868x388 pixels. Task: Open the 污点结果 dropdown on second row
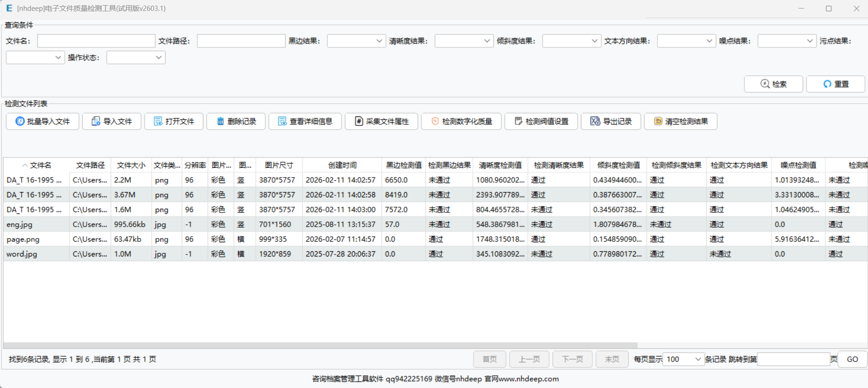(x=35, y=57)
